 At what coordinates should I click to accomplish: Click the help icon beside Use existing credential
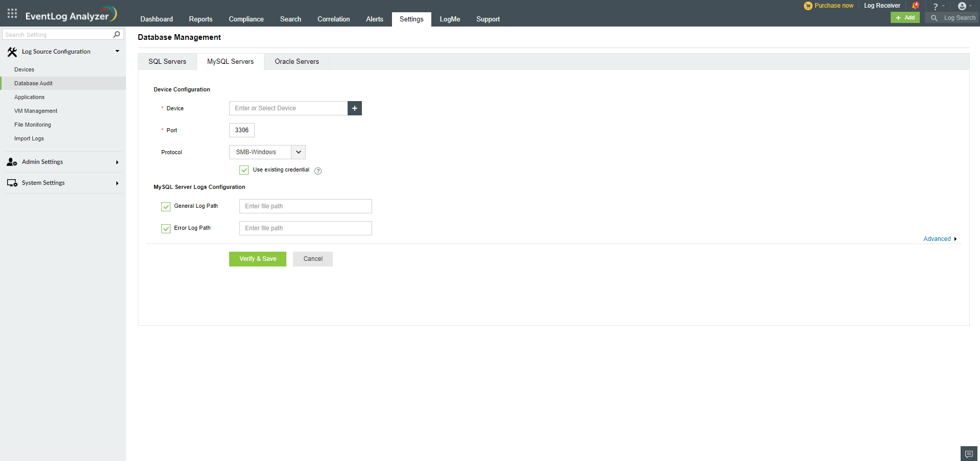tap(318, 171)
